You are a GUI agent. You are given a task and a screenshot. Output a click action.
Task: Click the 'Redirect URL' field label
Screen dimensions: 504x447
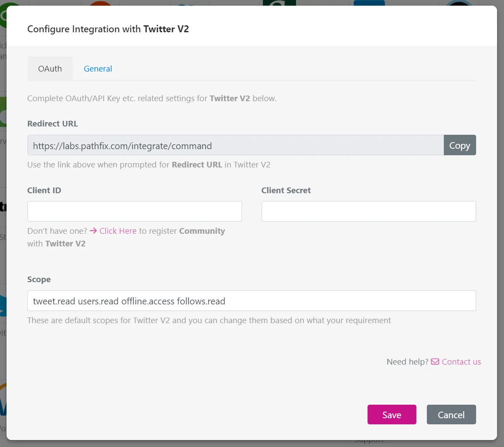[x=53, y=124]
